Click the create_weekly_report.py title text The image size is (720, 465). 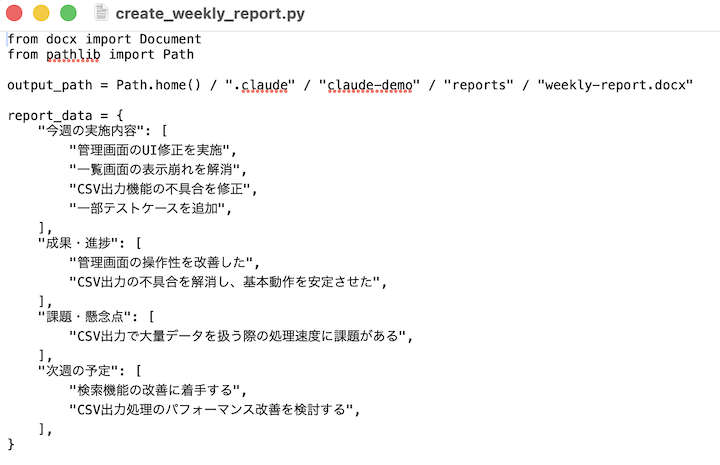point(210,14)
